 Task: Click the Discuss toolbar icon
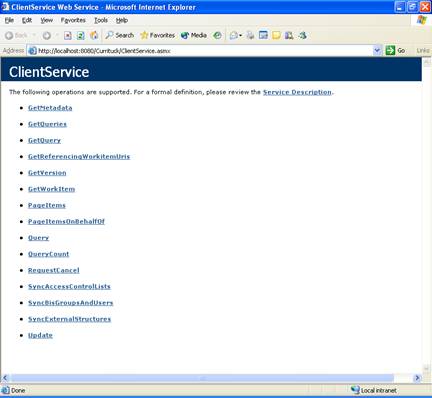(276, 35)
